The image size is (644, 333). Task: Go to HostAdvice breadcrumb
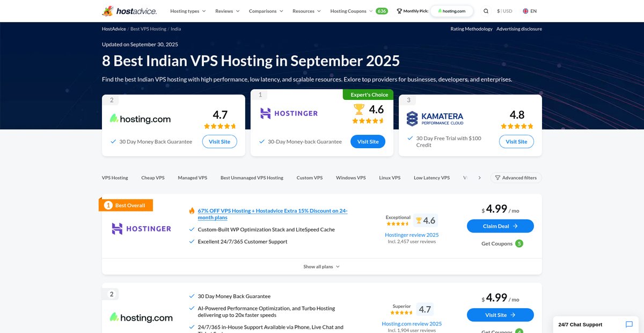pos(114,29)
